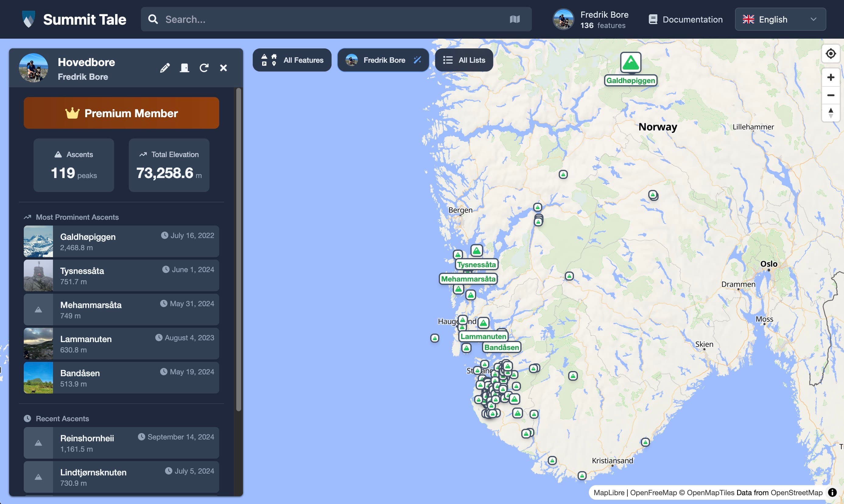Open the English language dropdown
Viewport: 844px width, 504px height.
(780, 19)
